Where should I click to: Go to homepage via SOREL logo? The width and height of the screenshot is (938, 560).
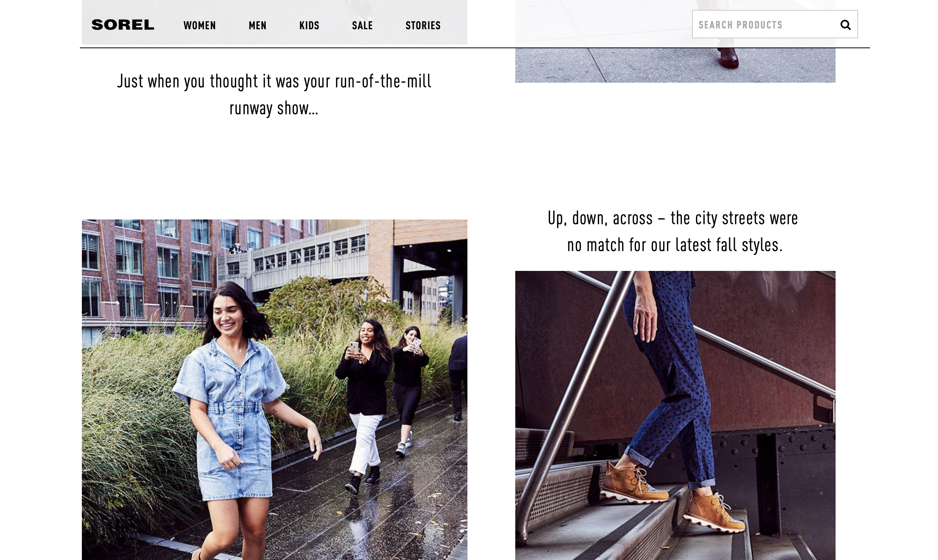[x=123, y=25]
